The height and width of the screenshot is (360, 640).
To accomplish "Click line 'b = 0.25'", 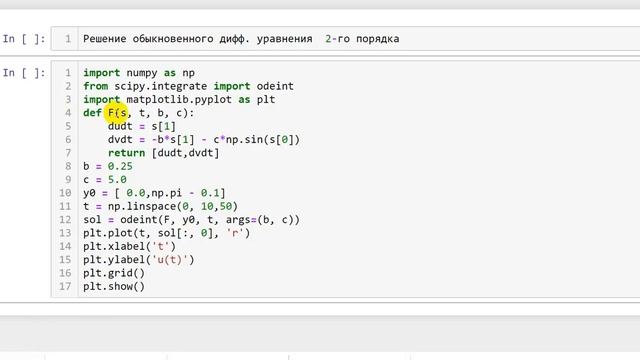I will click(x=108, y=166).
